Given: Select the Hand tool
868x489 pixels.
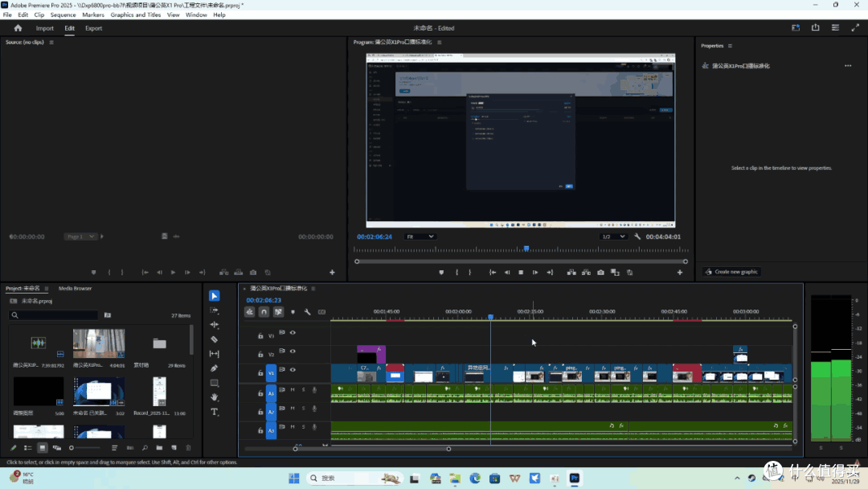Looking at the screenshot, I should (x=215, y=397).
